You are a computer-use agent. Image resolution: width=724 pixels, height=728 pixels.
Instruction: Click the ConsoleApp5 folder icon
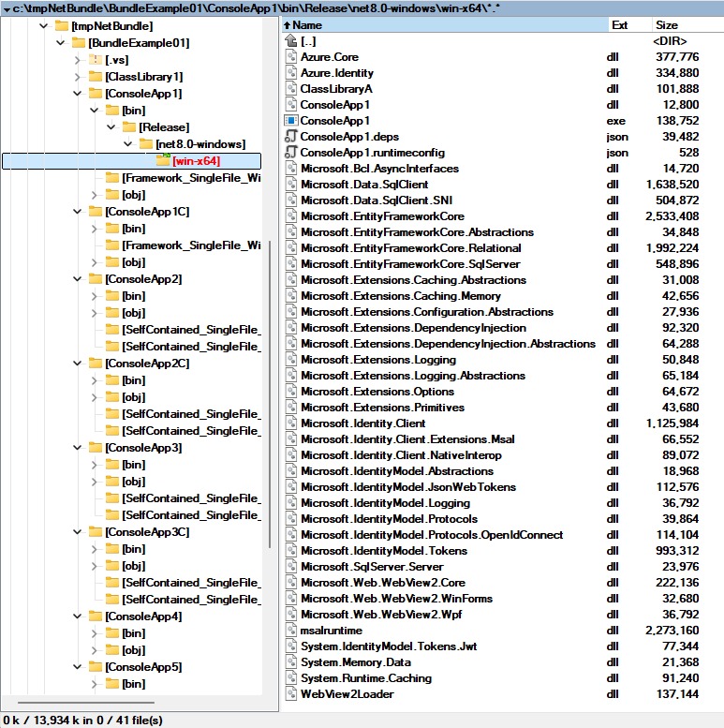pyautogui.click(x=96, y=667)
